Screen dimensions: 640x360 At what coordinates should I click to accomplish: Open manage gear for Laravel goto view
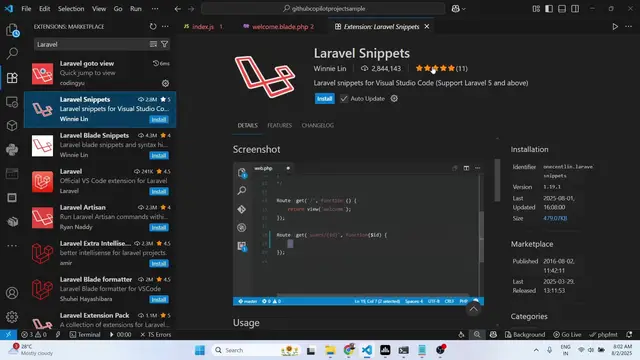(x=165, y=83)
